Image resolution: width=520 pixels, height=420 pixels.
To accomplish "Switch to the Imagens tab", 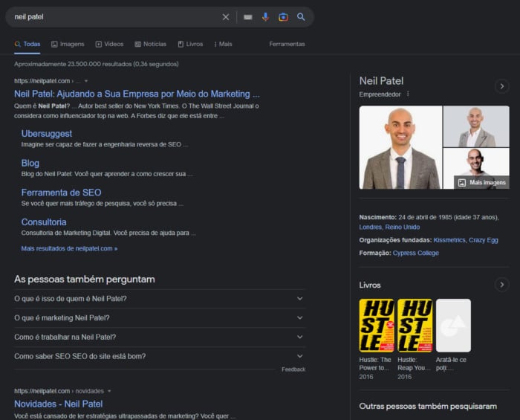I will pyautogui.click(x=68, y=44).
